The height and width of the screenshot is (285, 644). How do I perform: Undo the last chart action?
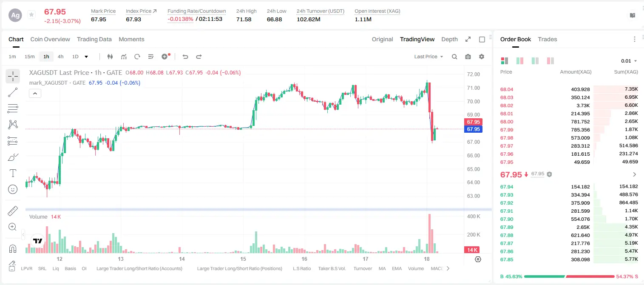pyautogui.click(x=185, y=57)
